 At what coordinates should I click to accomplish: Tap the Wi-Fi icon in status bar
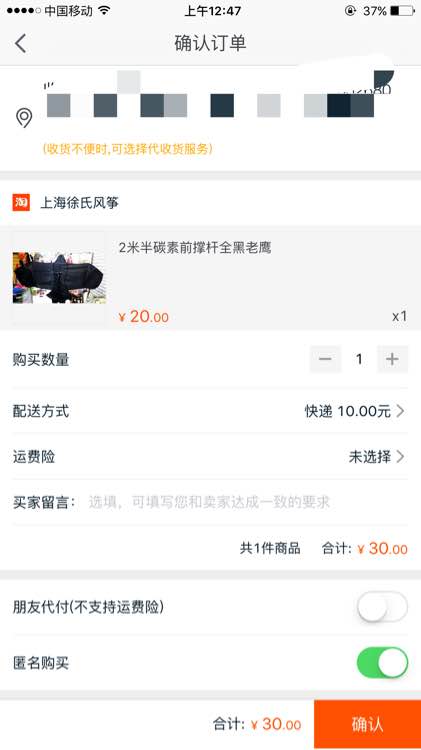[104, 11]
